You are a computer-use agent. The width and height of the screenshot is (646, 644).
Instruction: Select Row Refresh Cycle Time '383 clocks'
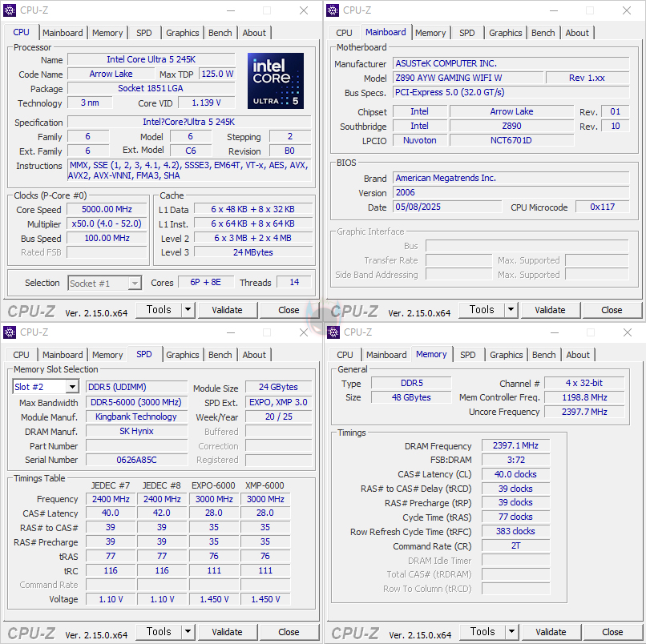coord(515,531)
